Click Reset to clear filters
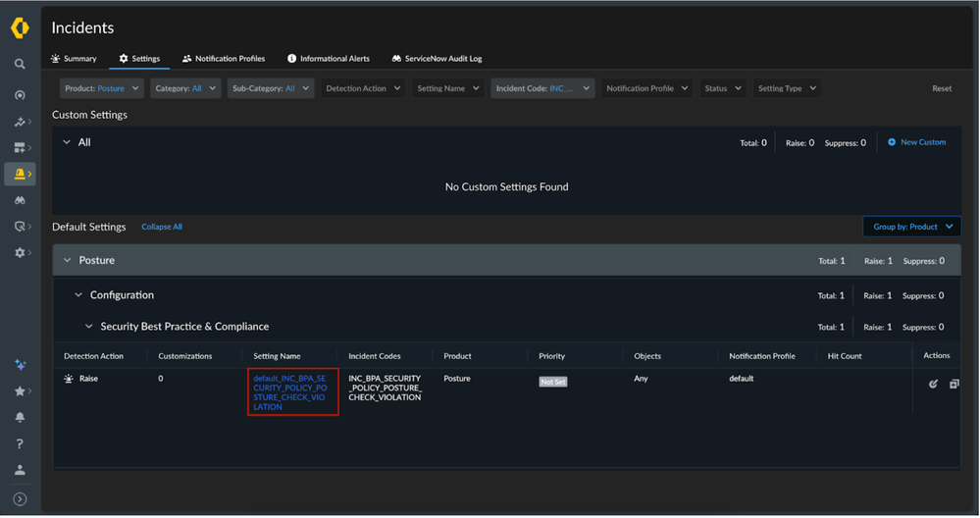The height and width of the screenshot is (518, 980). click(941, 88)
